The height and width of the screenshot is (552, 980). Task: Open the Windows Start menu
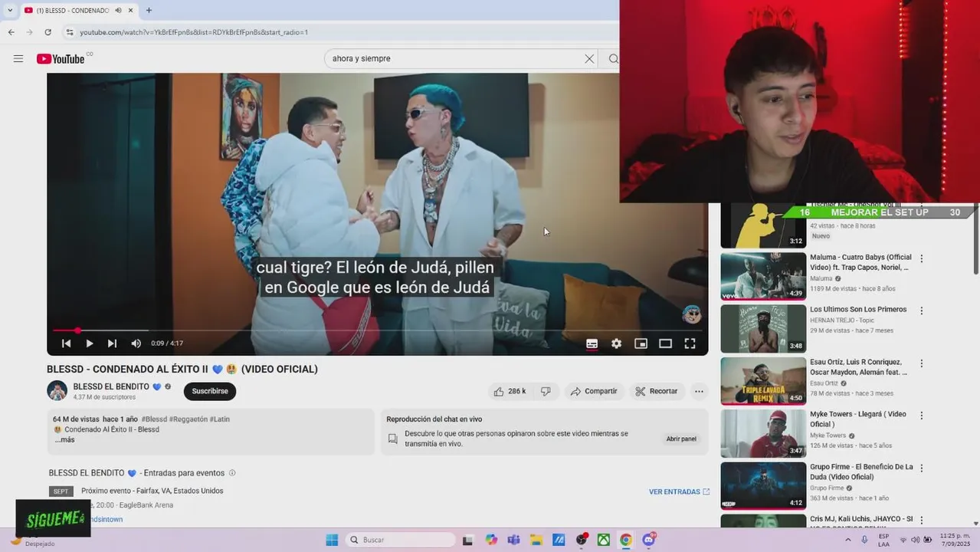pos(332,540)
